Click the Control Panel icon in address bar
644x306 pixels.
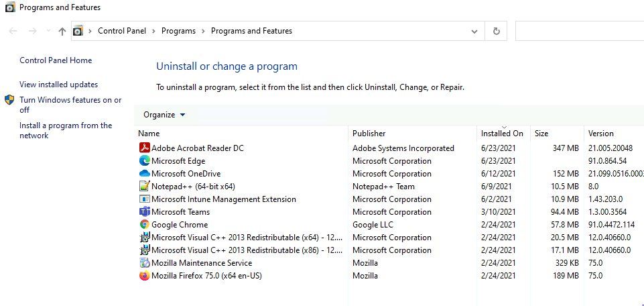(78, 31)
